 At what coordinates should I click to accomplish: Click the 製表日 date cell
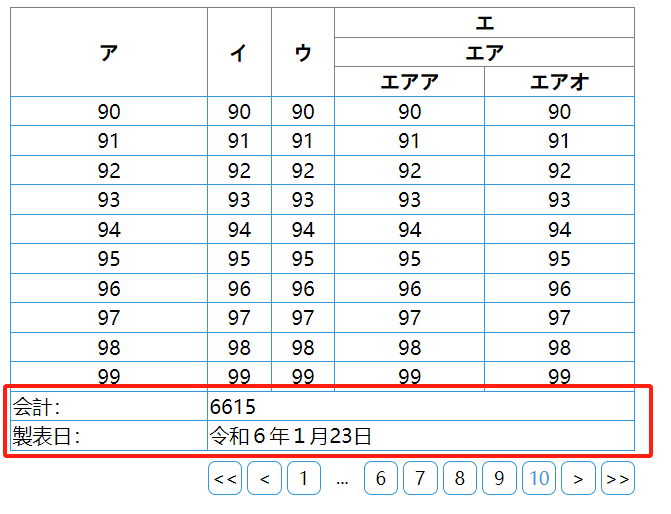[421, 436]
